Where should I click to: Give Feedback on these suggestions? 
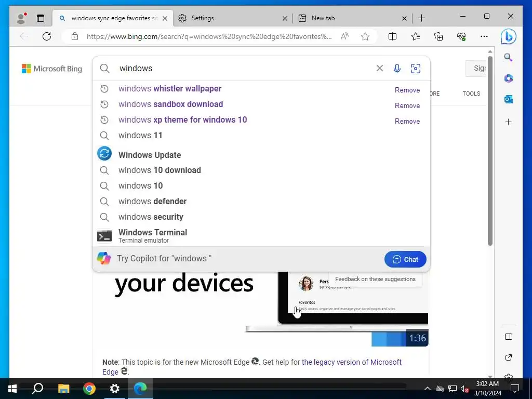pos(375,279)
